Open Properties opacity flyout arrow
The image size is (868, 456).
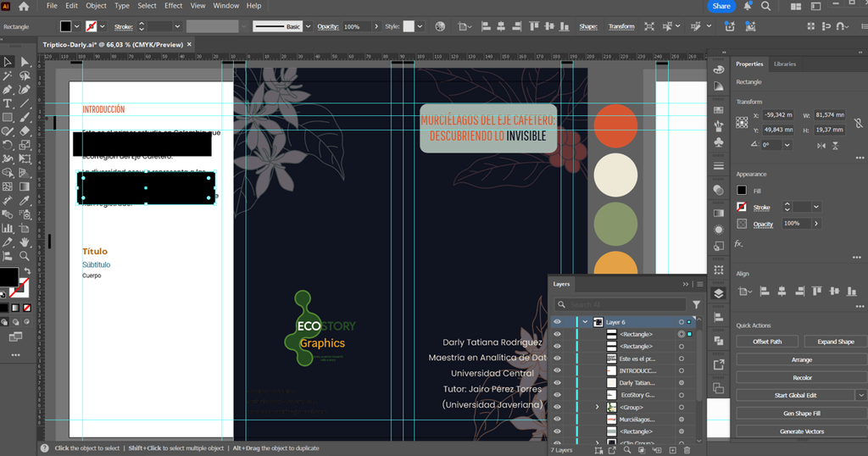click(816, 224)
